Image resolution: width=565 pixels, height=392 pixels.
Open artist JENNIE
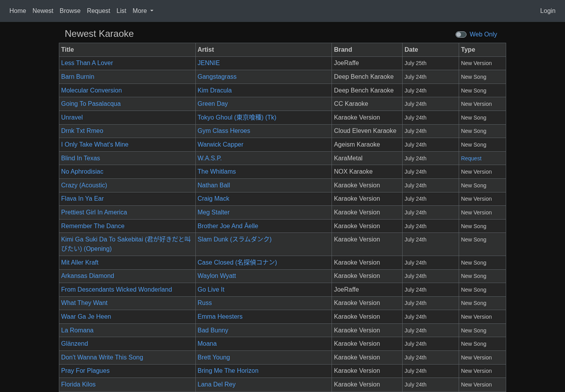point(208,63)
